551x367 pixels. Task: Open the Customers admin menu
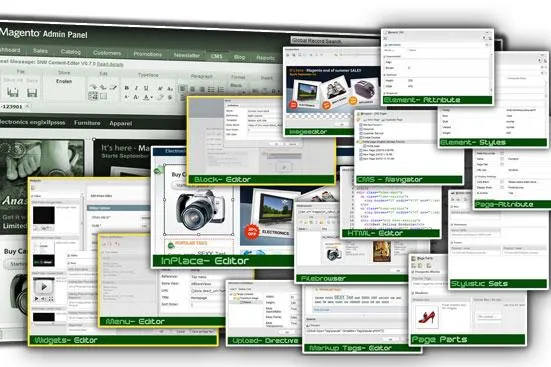107,53
